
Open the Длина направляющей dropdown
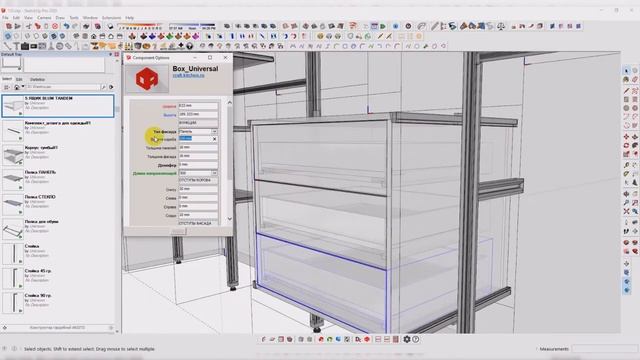point(214,173)
